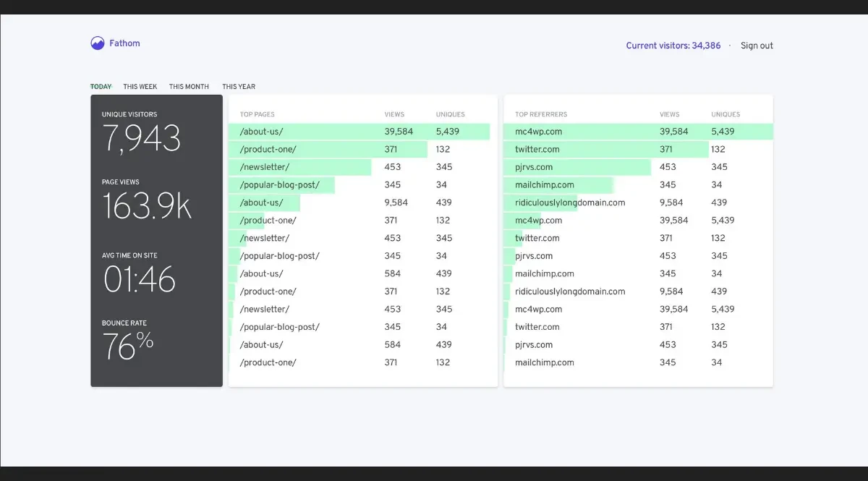Sign out of the dashboard
The width and height of the screenshot is (868, 481).
757,46
